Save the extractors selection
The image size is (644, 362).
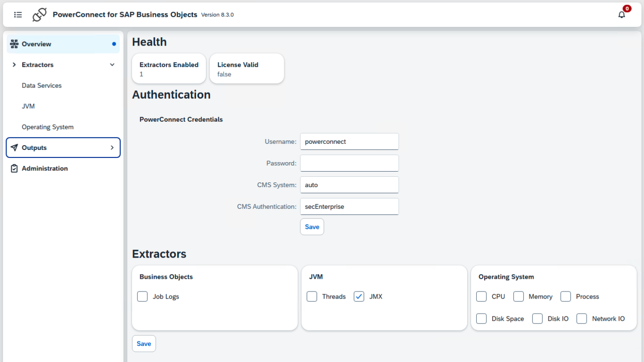coord(144,344)
